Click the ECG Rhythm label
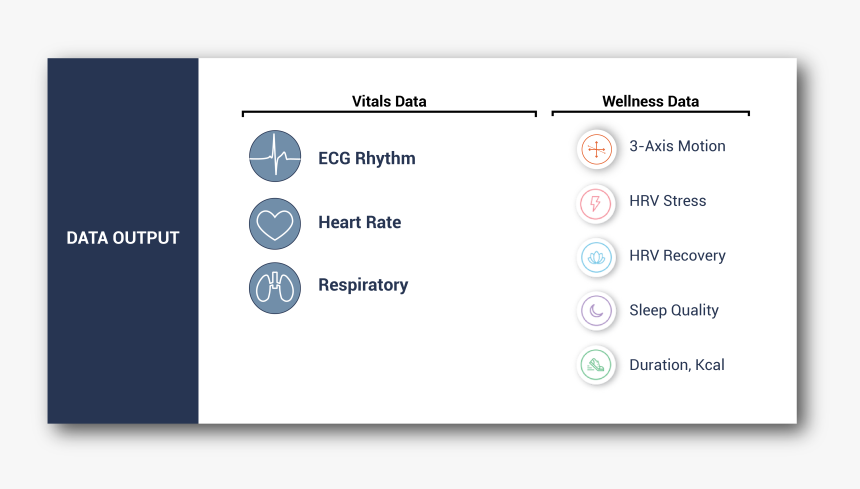 (x=367, y=158)
